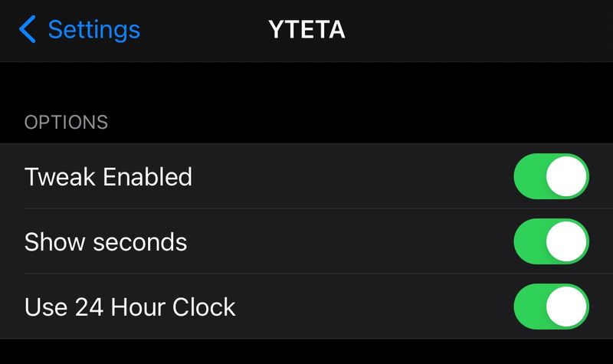Click the Use 24 Hour Clock label
This screenshot has height=364, width=613.
(x=129, y=307)
